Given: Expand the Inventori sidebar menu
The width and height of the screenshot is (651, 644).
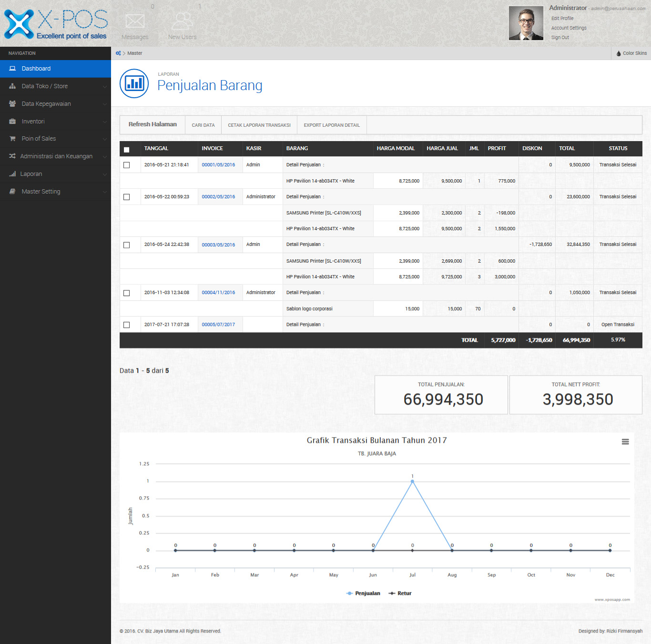Looking at the screenshot, I should (x=55, y=122).
